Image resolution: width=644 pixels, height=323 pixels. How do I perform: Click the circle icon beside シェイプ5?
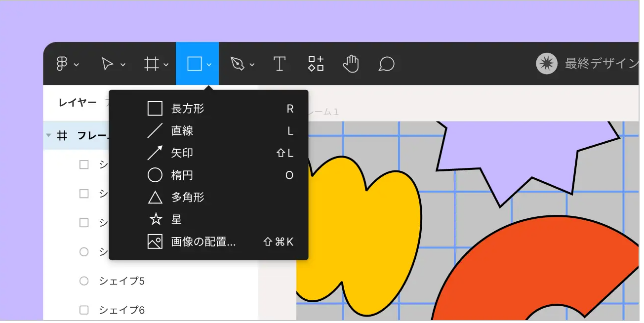(x=84, y=281)
